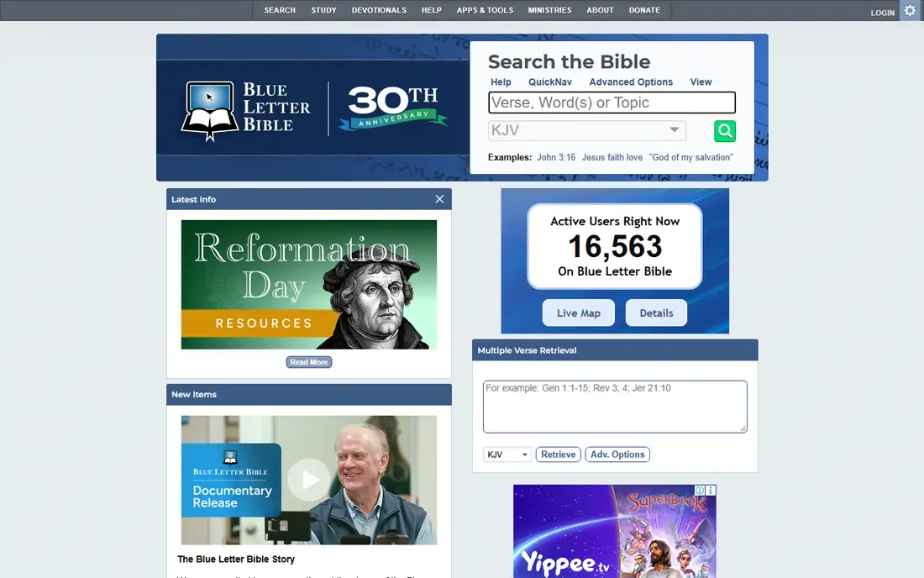
Task: Click the Retrieve button
Action: pos(558,455)
